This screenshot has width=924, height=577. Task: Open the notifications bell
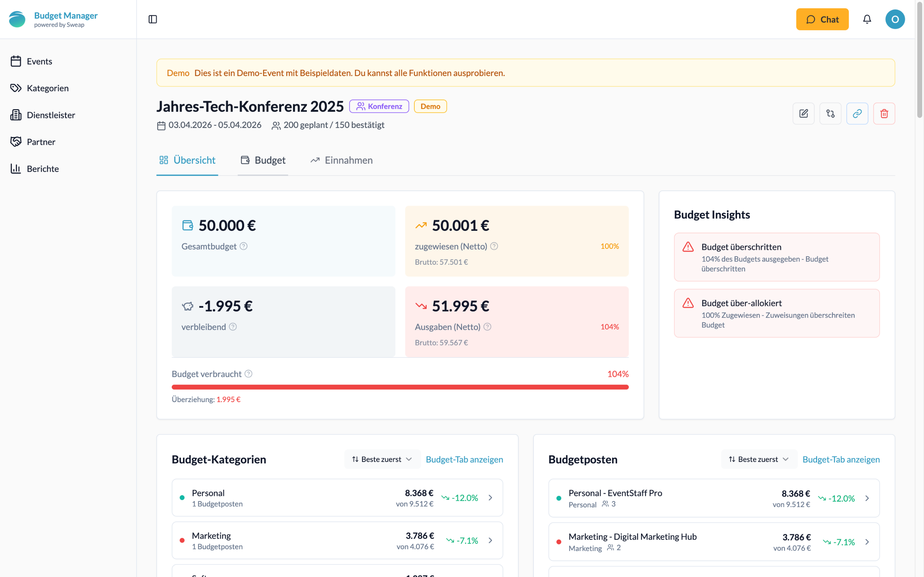[x=867, y=19]
